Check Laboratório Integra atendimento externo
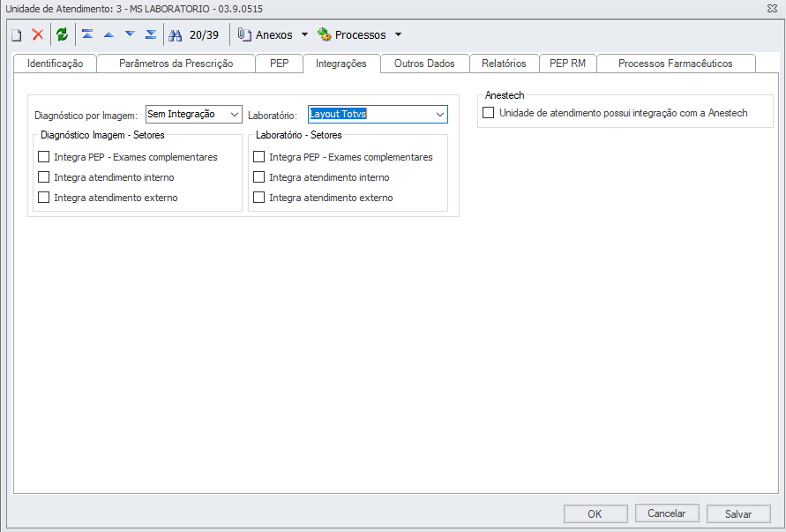Screen dimensions: 786x532 pyautogui.click(x=258, y=198)
